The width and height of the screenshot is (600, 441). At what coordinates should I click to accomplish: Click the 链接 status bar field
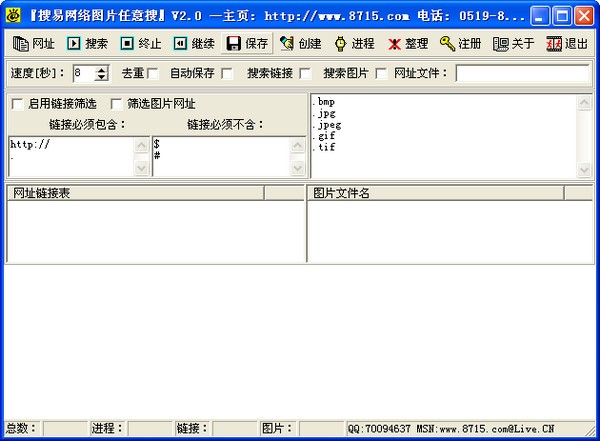[234, 428]
